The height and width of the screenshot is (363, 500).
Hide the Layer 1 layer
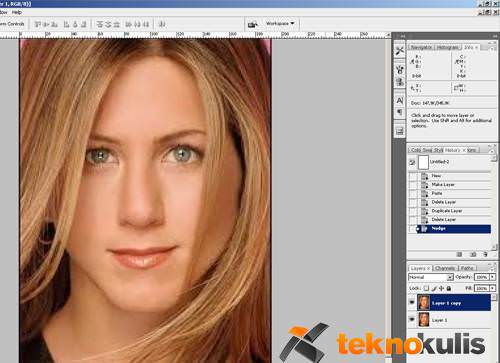[412, 319]
